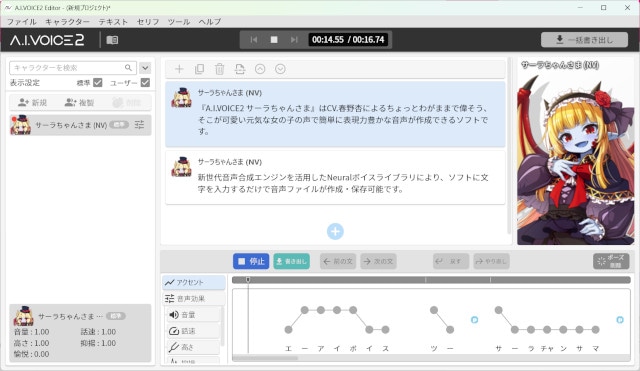Click the disabled 削除 delete character button
Image resolution: width=640 pixels, height=371 pixels.
click(127, 102)
